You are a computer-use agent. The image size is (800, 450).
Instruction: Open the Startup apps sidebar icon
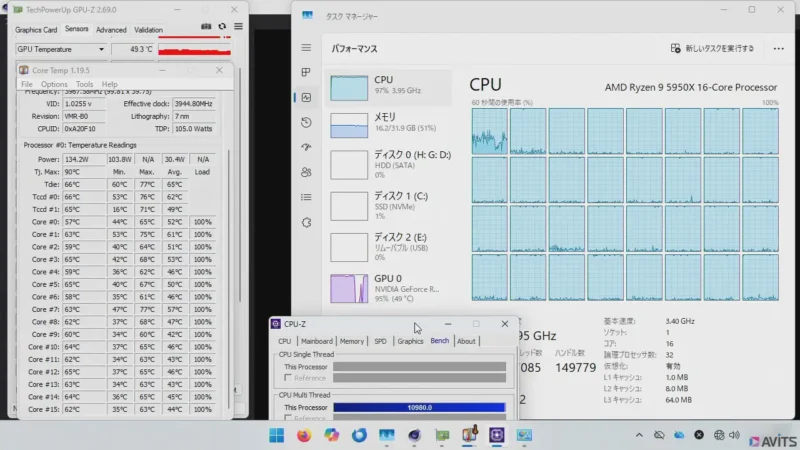pyautogui.click(x=306, y=146)
